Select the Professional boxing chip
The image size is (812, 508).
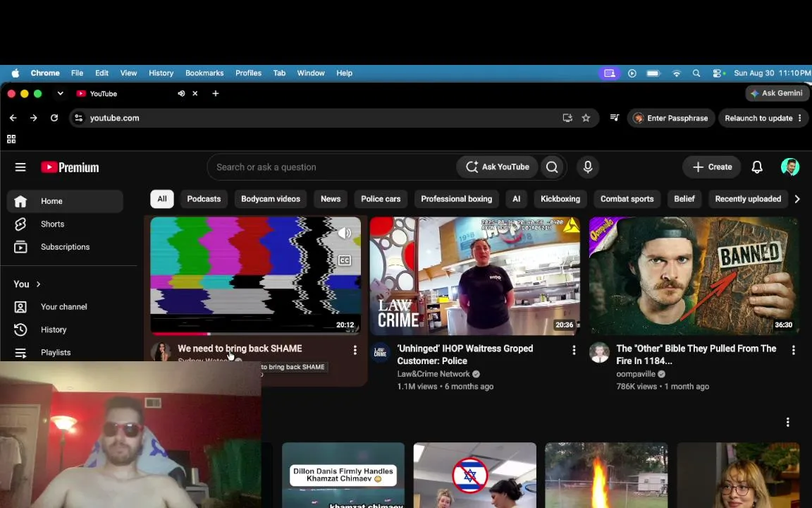456,199
